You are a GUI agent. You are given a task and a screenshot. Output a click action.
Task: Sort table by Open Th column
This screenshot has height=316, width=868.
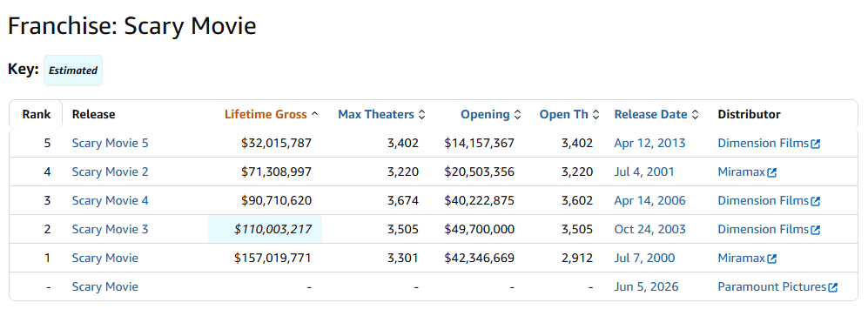click(569, 115)
